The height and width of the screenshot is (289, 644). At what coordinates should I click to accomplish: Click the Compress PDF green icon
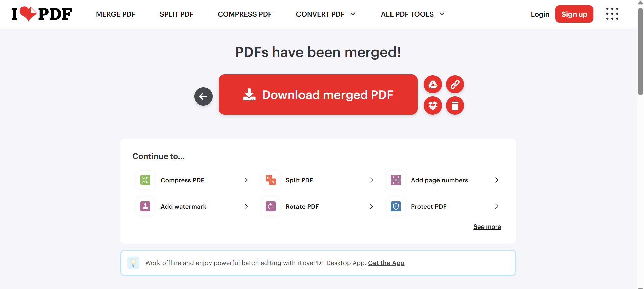point(145,180)
